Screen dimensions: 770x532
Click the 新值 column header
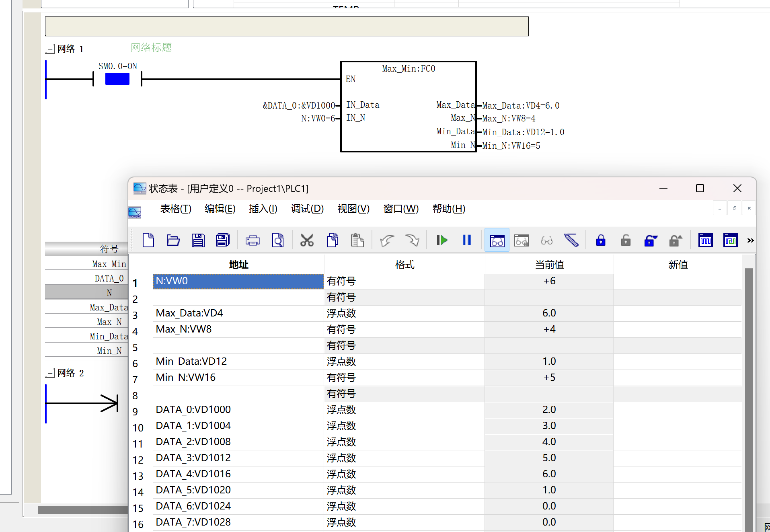click(x=678, y=264)
